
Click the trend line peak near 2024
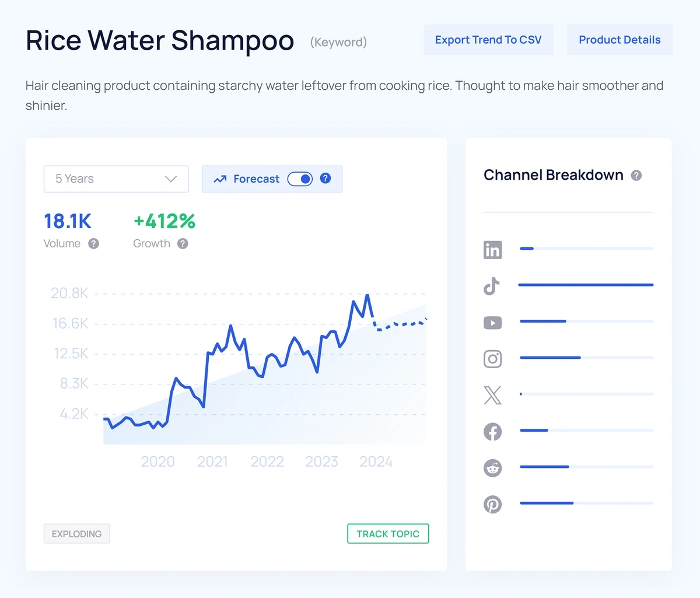pos(367,296)
